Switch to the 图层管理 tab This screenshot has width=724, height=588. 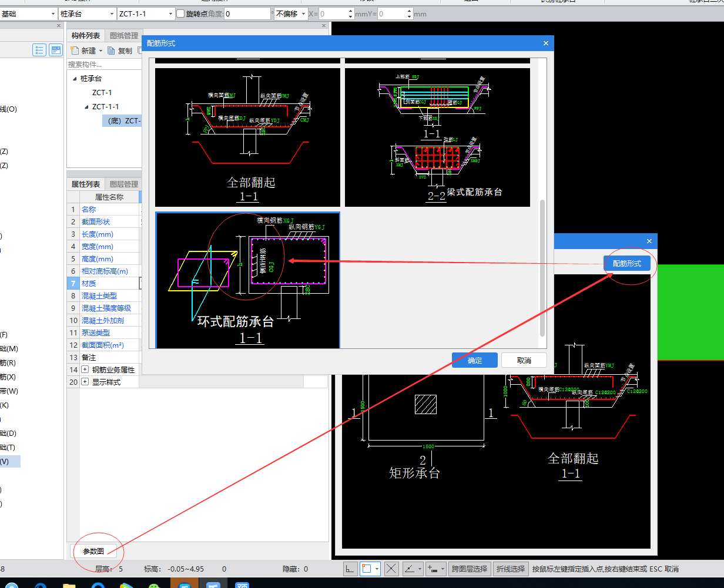[x=124, y=184]
